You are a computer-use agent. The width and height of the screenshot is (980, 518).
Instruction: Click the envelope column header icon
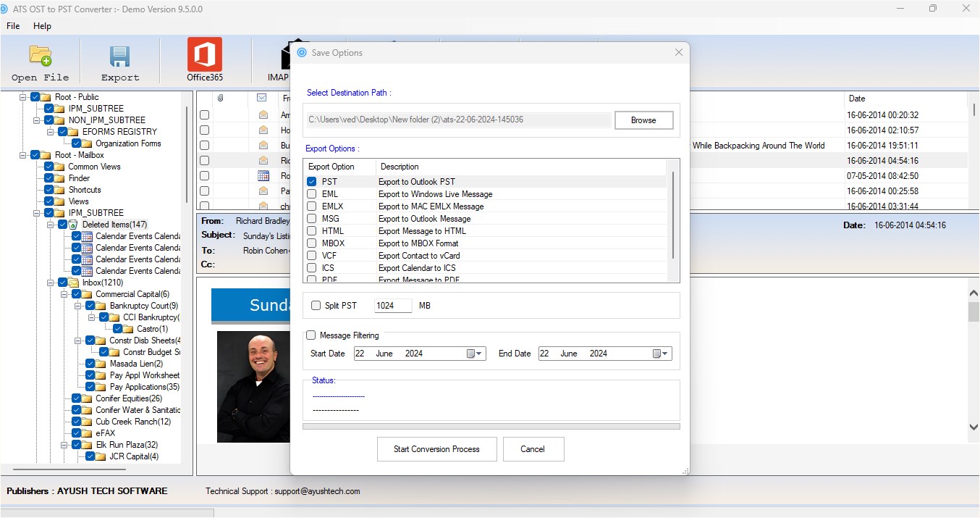262,97
